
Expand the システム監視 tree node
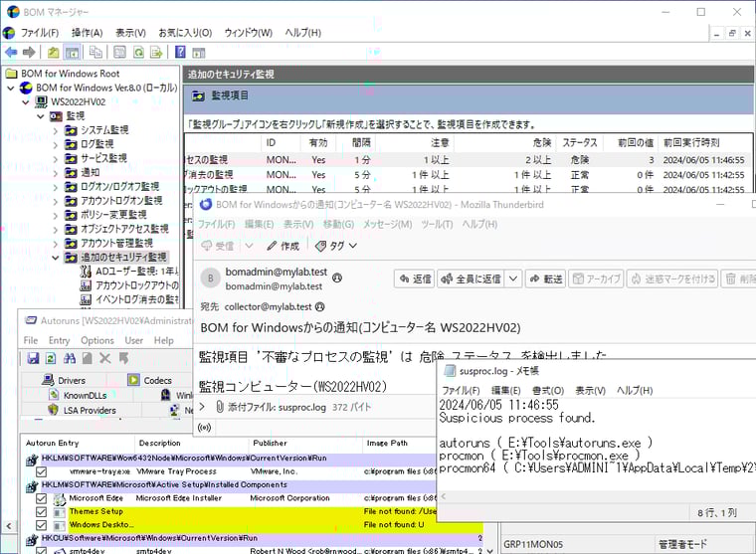point(56,130)
